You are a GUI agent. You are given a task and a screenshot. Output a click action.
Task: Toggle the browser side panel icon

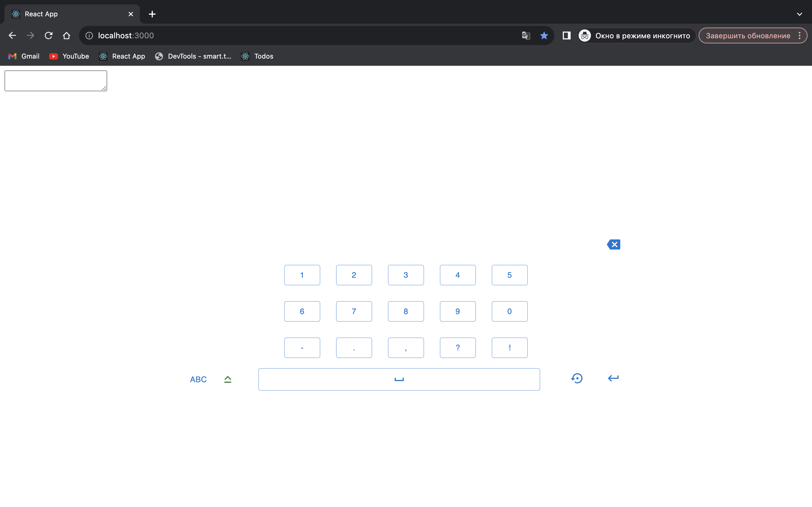point(566,35)
